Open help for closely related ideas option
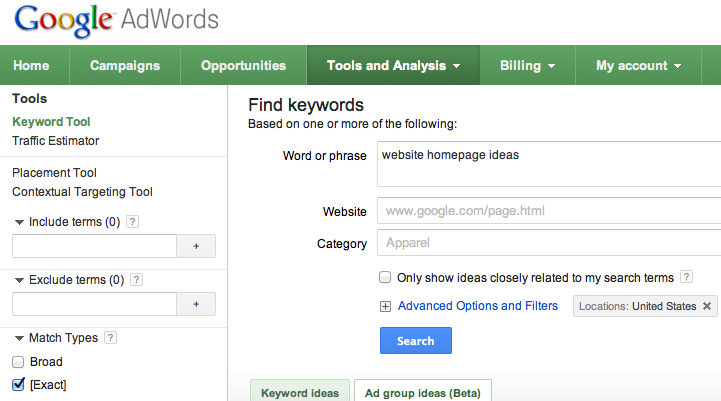Image resolution: width=721 pixels, height=401 pixels. pyautogui.click(x=687, y=277)
